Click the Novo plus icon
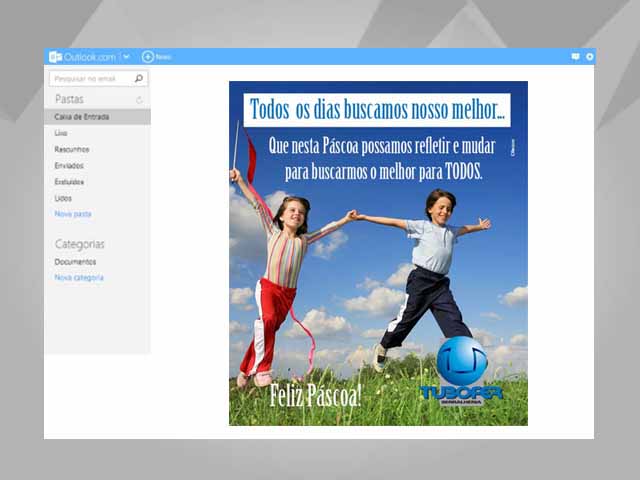This screenshot has height=480, width=640. (x=148, y=57)
